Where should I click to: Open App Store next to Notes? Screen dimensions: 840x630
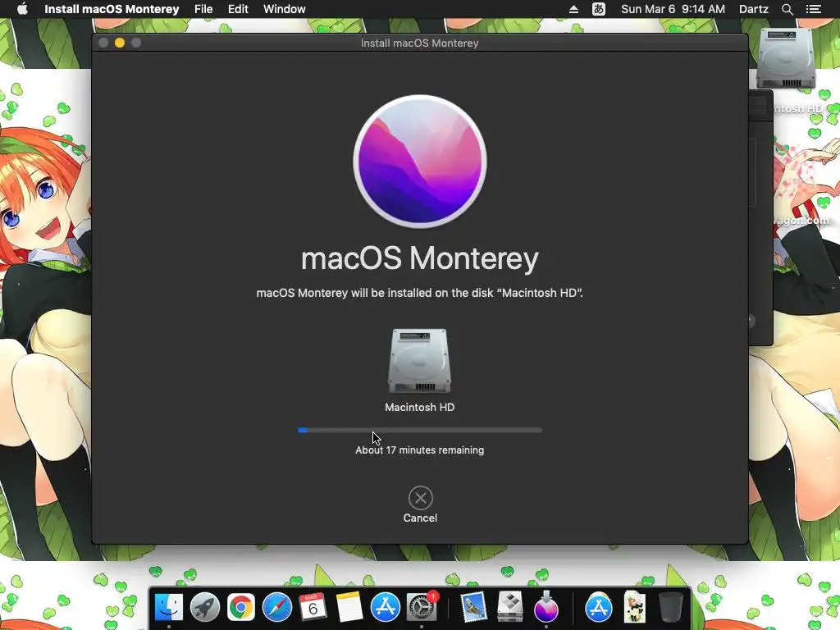pyautogui.click(x=386, y=608)
